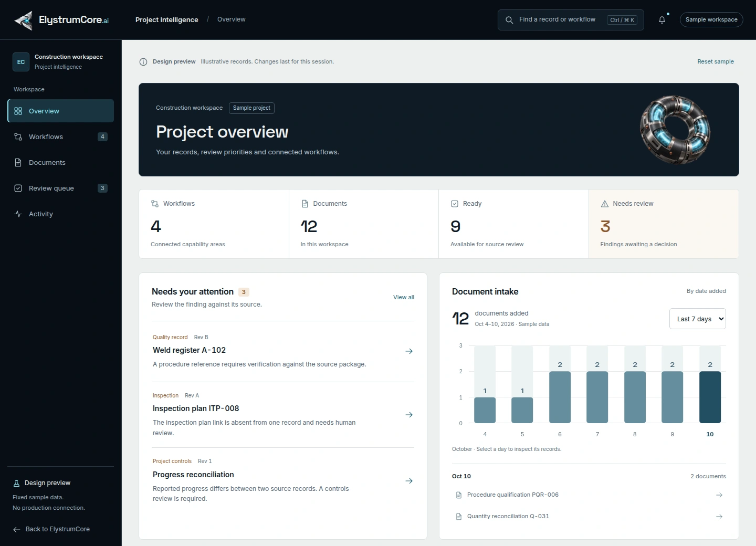Click arrow for Procedure qualification PQR-006

coord(719,495)
